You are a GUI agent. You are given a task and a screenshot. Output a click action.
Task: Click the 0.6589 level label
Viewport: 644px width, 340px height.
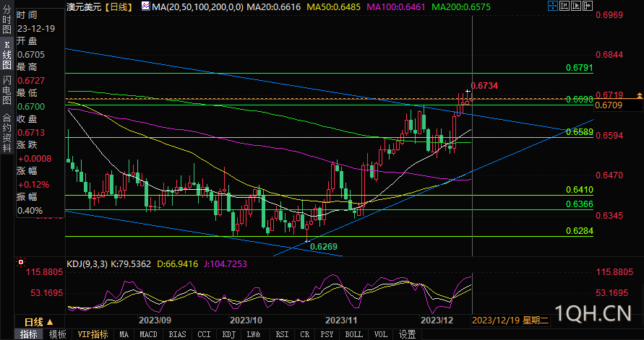pos(580,131)
